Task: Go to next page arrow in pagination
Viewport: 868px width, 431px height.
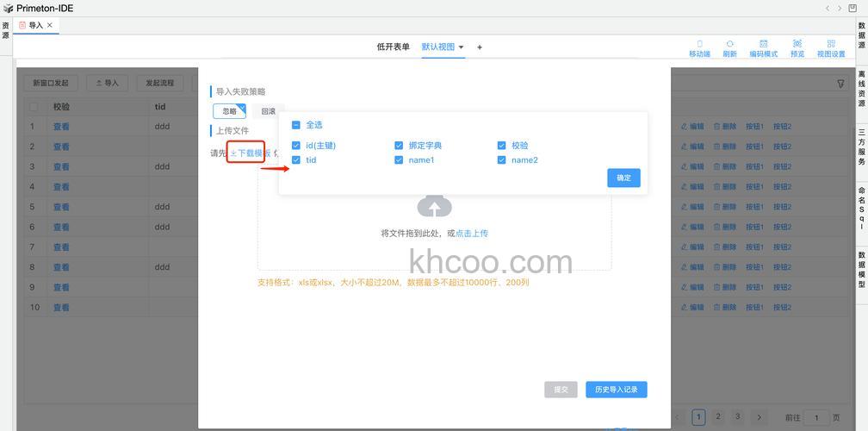Action: 759,417
